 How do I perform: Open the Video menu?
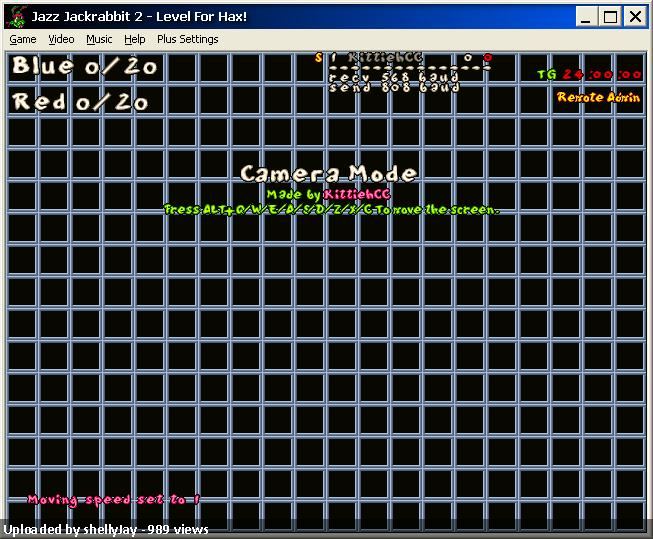[x=61, y=39]
